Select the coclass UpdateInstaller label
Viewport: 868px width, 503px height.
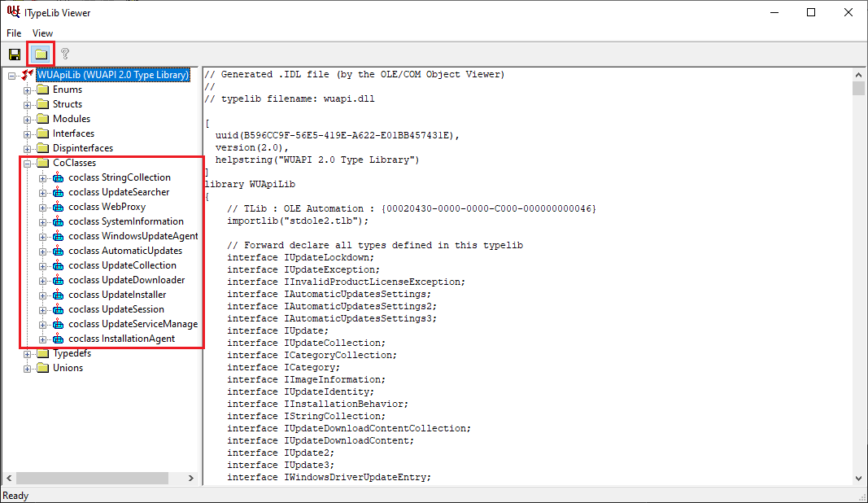click(117, 295)
